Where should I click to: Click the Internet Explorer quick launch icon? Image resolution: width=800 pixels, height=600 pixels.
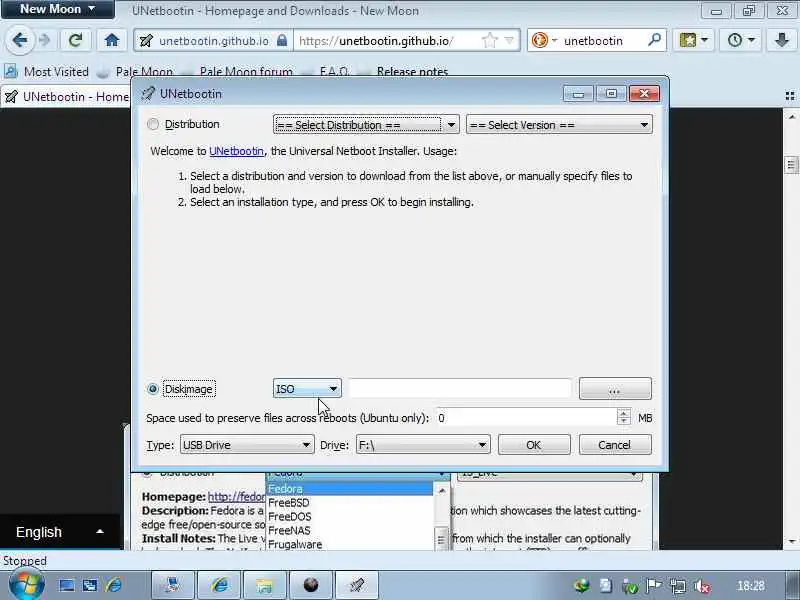[114, 585]
